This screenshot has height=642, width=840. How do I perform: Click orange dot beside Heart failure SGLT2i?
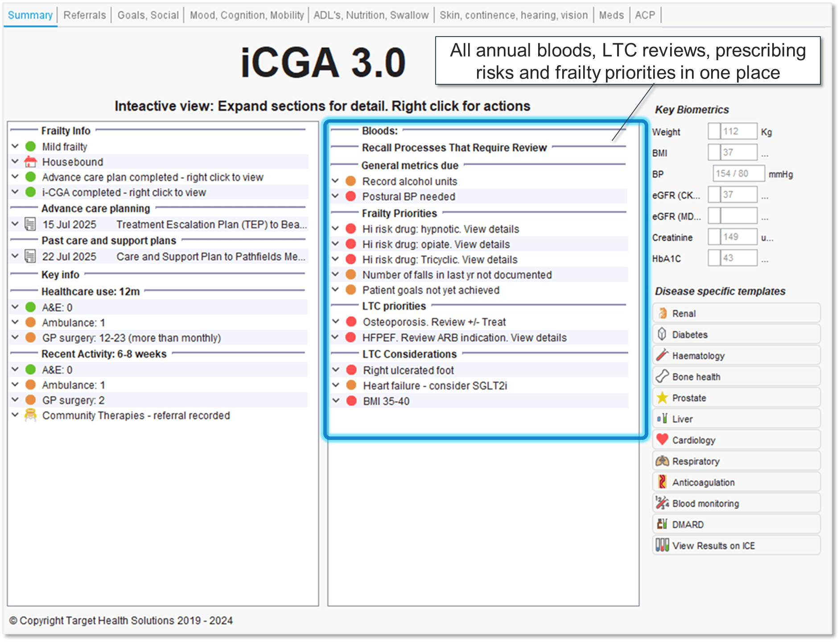(351, 385)
